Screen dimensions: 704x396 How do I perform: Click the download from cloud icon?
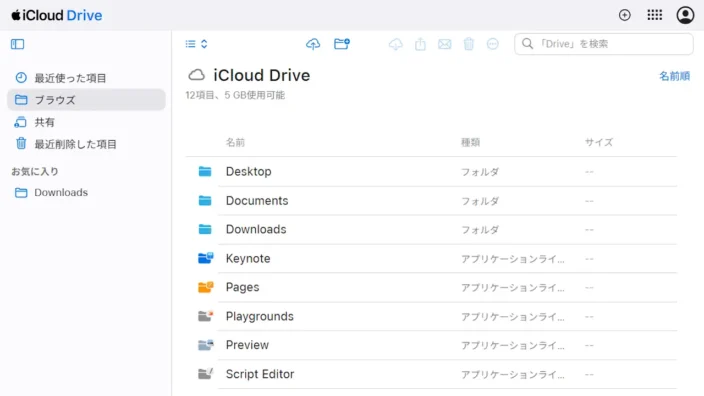click(396, 44)
